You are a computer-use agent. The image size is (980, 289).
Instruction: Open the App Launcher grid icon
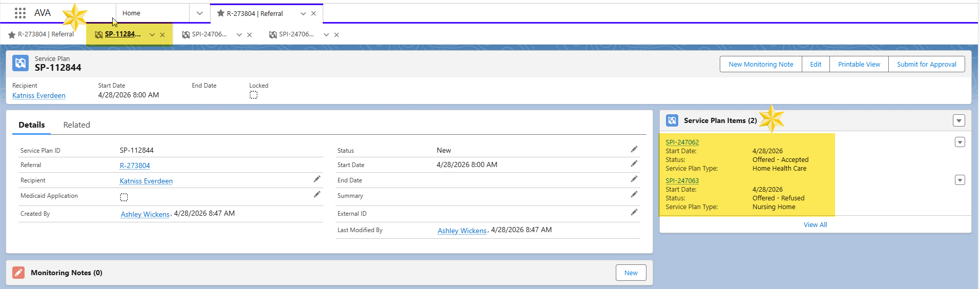click(20, 13)
